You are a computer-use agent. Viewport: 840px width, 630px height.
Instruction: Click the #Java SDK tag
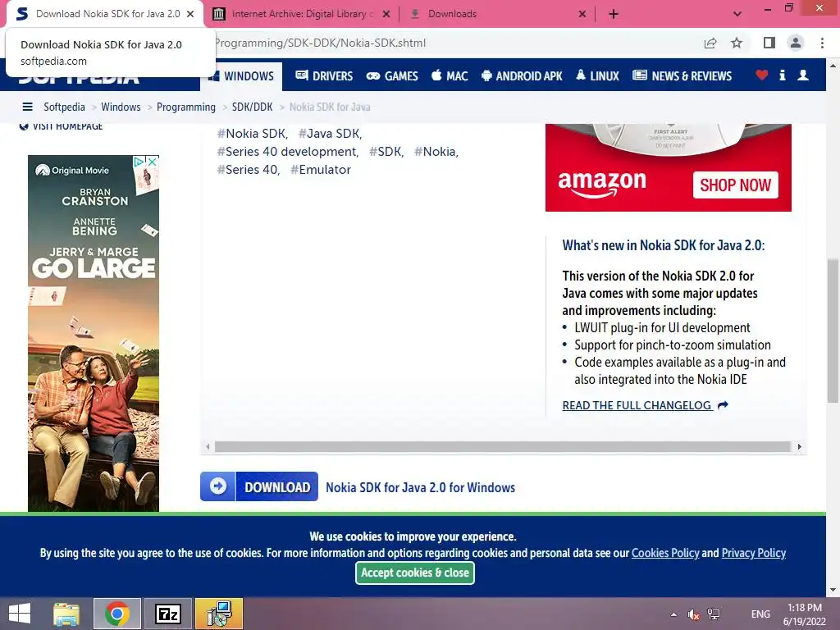(x=330, y=134)
